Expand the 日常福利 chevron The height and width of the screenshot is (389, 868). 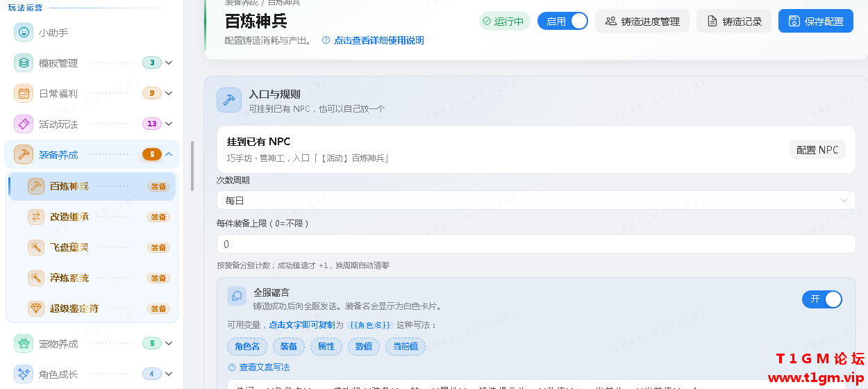pyautogui.click(x=169, y=93)
